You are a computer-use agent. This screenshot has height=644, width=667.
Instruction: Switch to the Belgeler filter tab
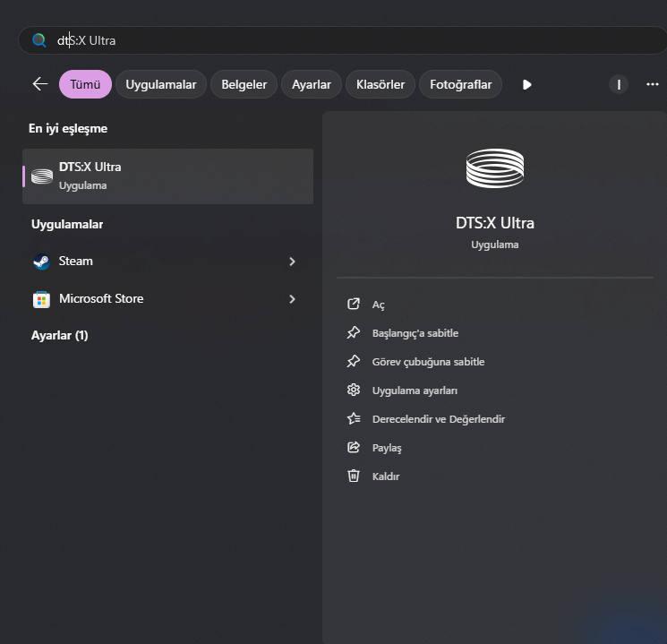coord(244,84)
